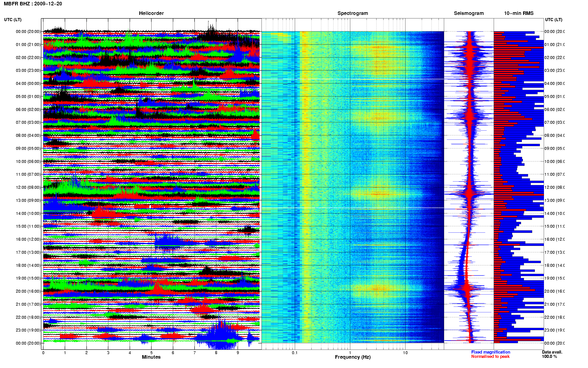Screen dimensions: 588x368
Task: Click the left '10:00 (06:00)' time label
Action: coord(28,161)
